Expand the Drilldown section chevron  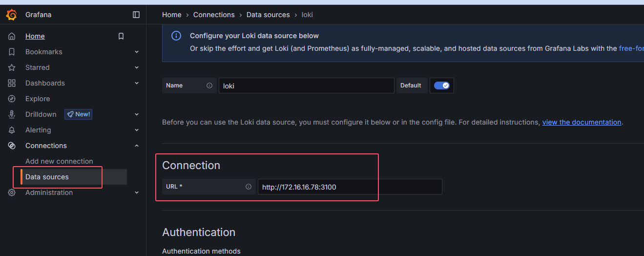(137, 114)
